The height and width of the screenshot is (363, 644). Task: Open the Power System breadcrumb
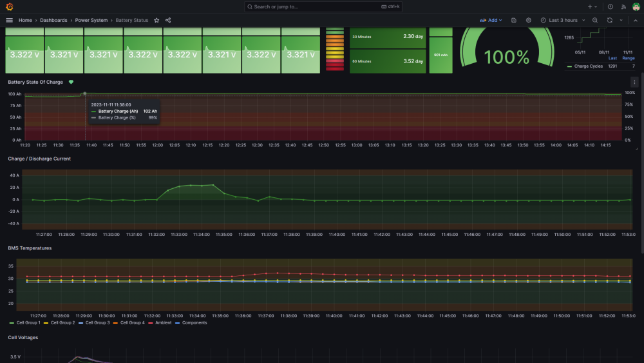tap(91, 20)
